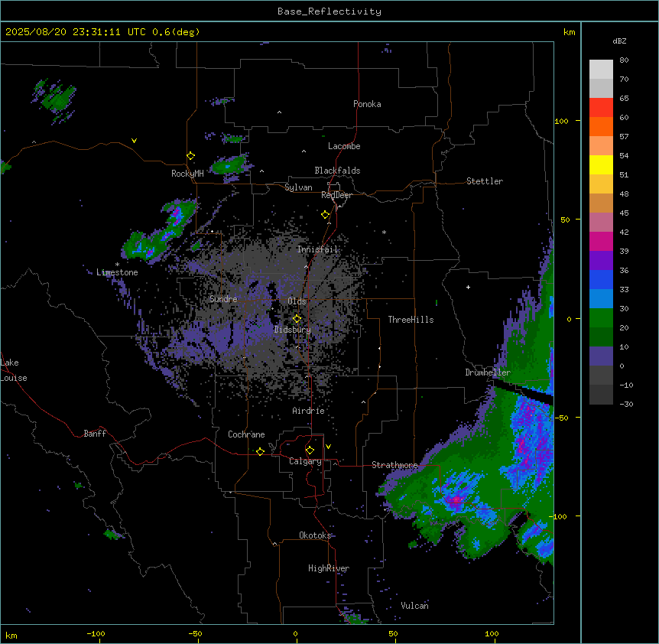
Task: Click the white asterisk marker east of Innisfail
Action: pos(384,232)
